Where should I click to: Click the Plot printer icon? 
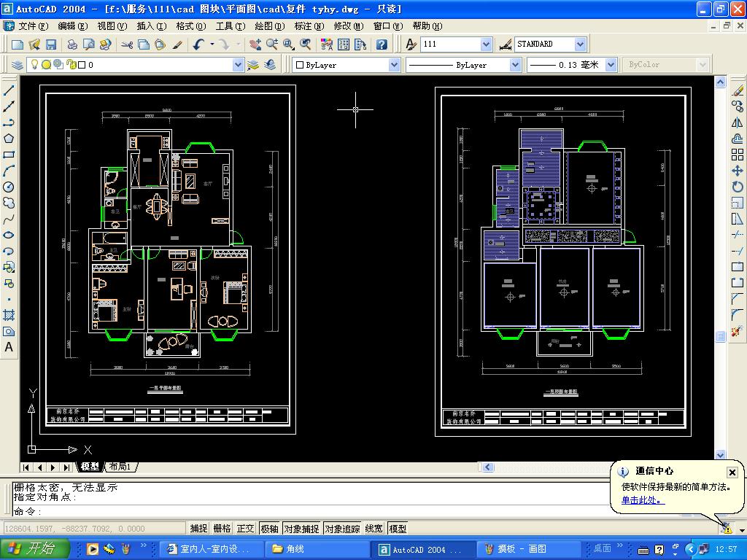coord(72,44)
